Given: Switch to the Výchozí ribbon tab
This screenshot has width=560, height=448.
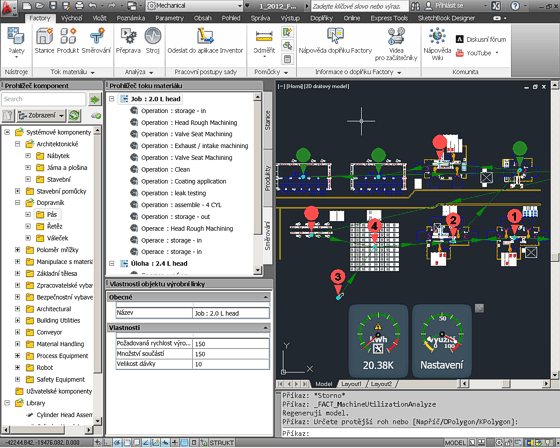Looking at the screenshot, I should (x=71, y=18).
